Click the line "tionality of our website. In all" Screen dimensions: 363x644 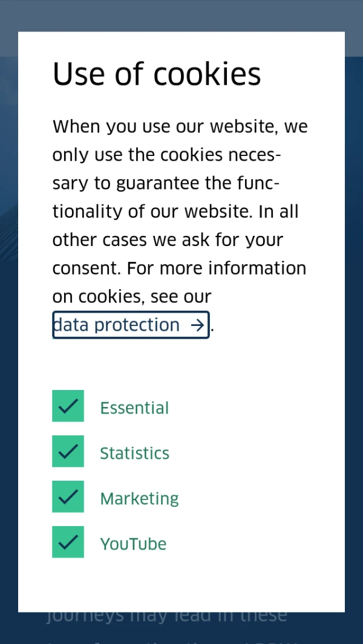(175, 212)
